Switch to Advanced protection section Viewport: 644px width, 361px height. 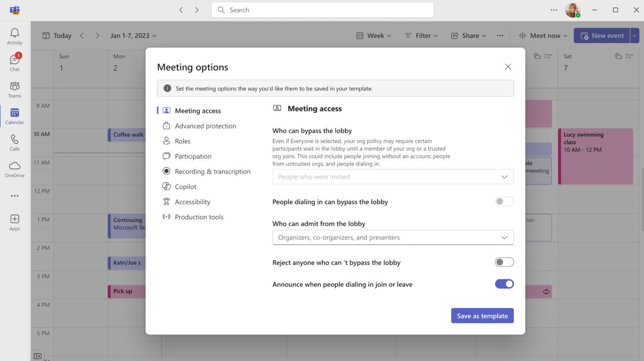[205, 126]
